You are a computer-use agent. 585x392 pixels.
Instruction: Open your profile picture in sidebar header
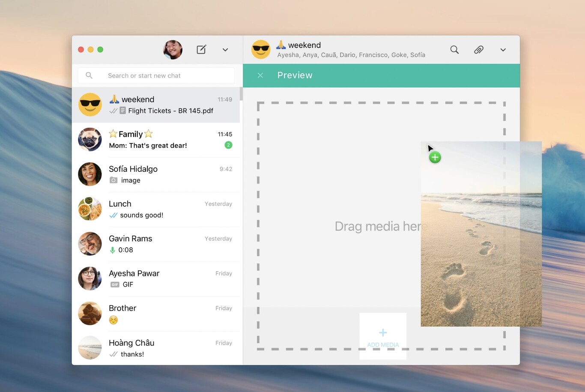pyautogui.click(x=173, y=50)
